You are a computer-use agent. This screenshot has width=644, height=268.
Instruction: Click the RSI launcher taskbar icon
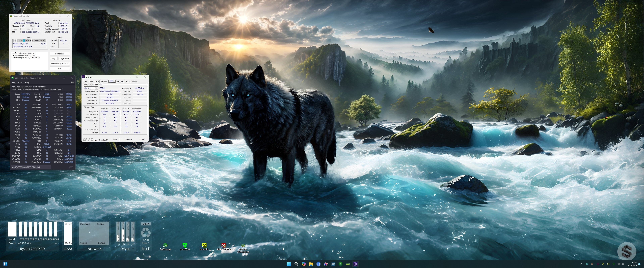(333, 264)
